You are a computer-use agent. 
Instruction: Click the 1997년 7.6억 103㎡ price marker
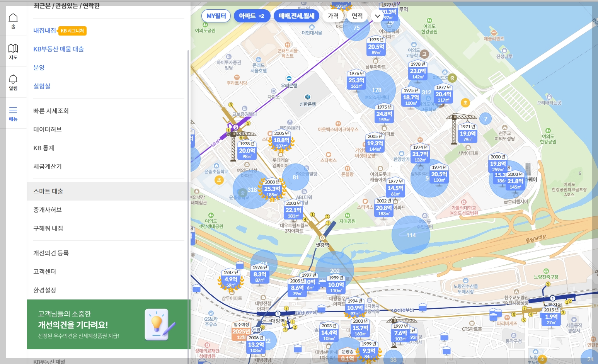click(x=400, y=333)
